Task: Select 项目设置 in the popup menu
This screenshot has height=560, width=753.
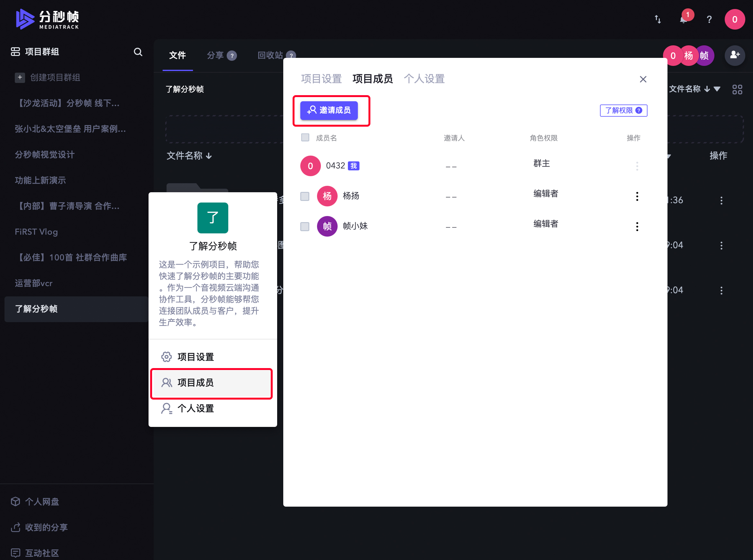Action: (195, 357)
